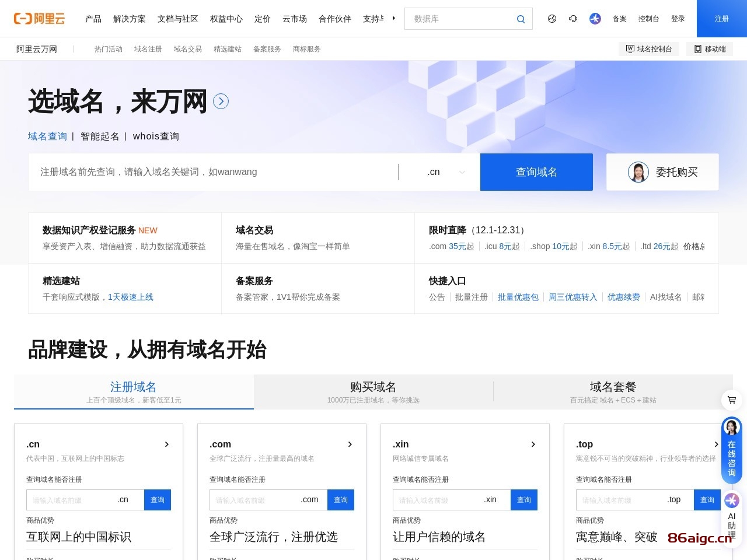Open 数据知识产权登记服务 card
Image resolution: width=747 pixels, height=560 pixels.
tap(125, 238)
